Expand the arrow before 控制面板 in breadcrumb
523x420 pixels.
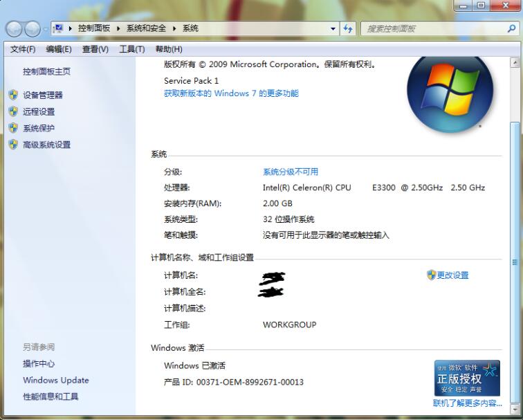pyautogui.click(x=71, y=28)
